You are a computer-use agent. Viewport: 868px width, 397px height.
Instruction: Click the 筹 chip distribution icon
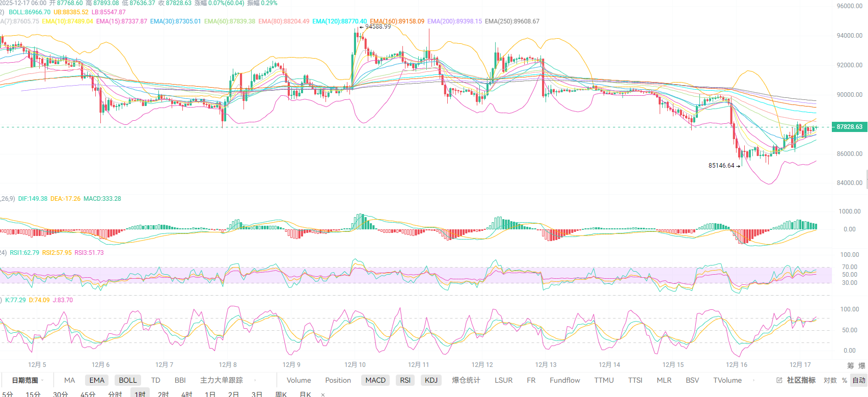tap(851, 365)
